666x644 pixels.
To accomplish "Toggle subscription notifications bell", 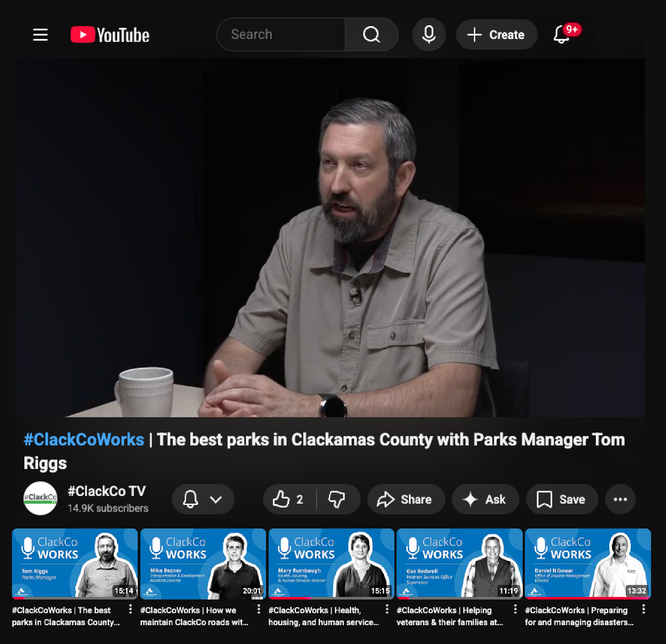I will pyautogui.click(x=192, y=499).
